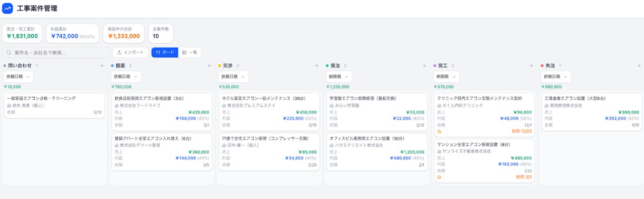Open card ホテル客室エアコン一括メンテナンス（30台）

(x=269, y=111)
